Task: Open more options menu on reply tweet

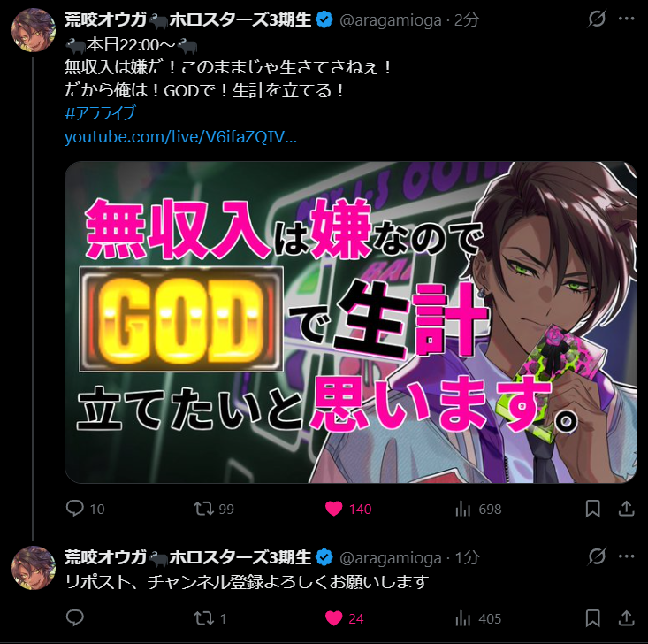Action: pos(627,556)
